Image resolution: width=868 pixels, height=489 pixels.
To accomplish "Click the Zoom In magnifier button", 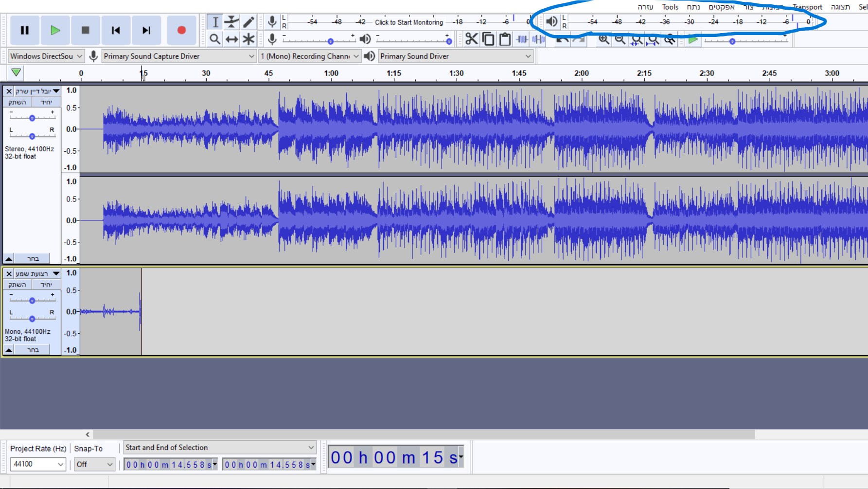I will pyautogui.click(x=603, y=39).
